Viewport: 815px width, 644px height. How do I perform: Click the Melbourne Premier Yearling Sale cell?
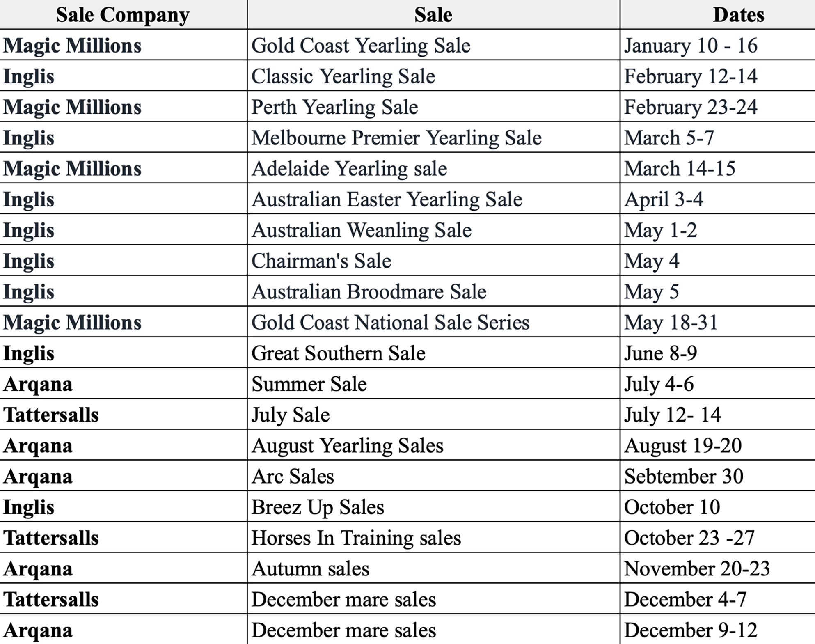coord(433,137)
